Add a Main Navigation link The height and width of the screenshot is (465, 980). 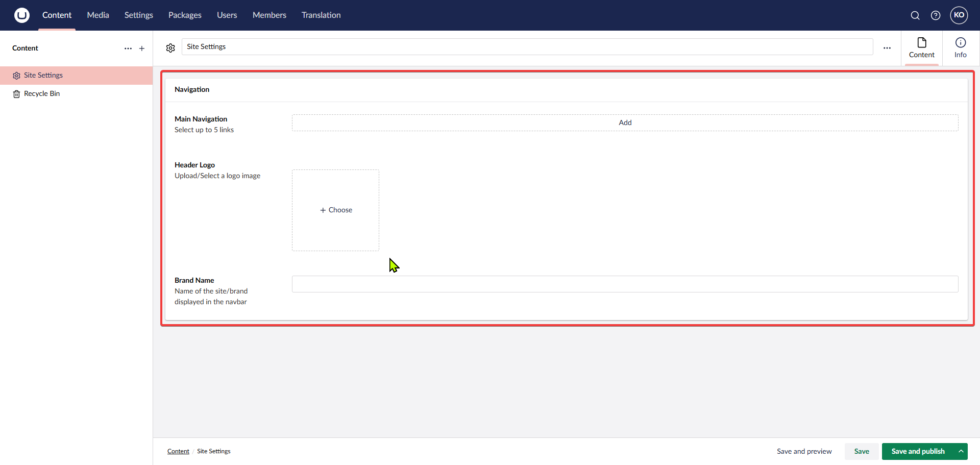pyautogui.click(x=625, y=123)
